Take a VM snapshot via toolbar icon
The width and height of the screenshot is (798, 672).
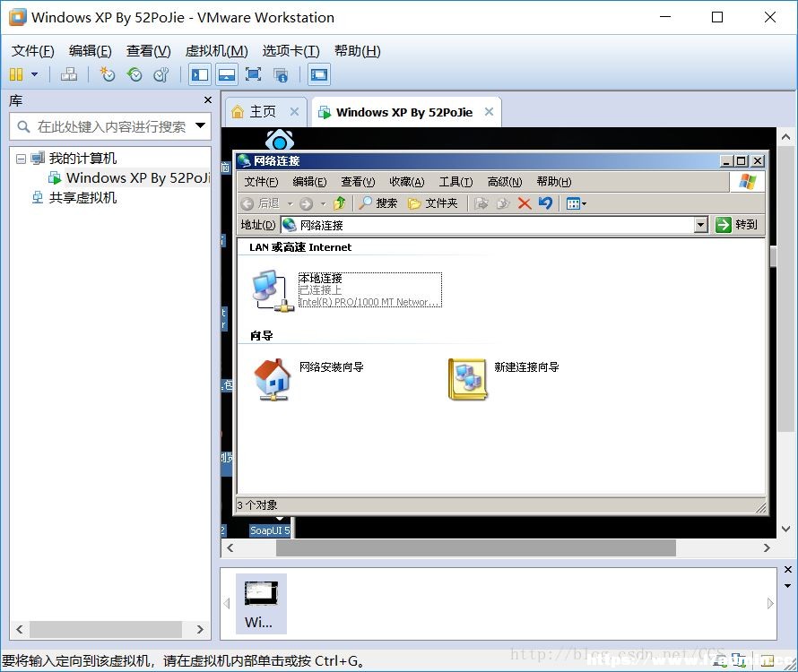107,74
